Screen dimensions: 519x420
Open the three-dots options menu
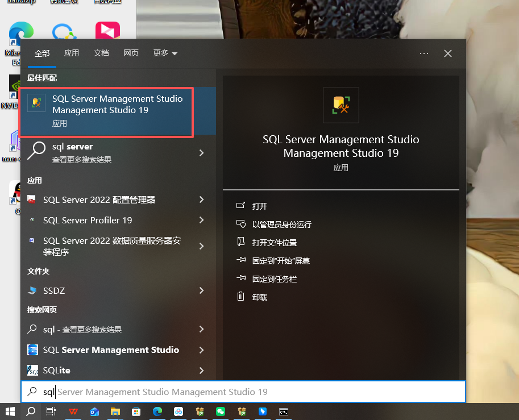tap(424, 53)
